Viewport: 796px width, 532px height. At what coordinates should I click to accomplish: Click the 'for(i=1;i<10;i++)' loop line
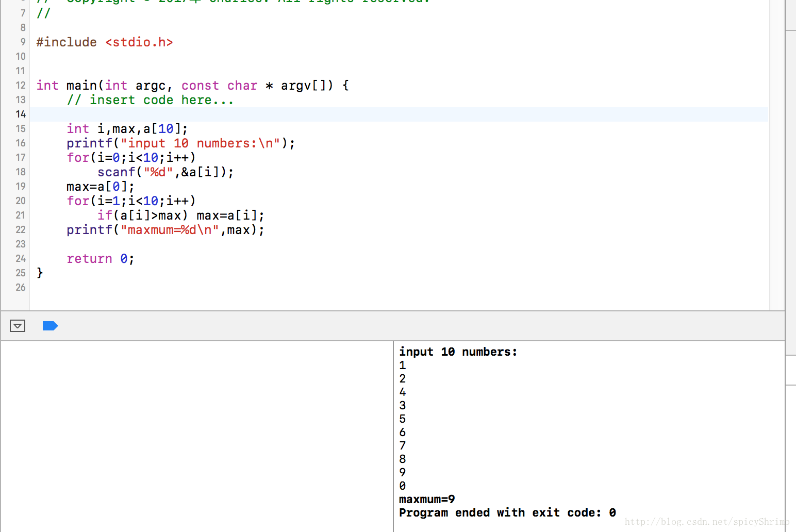pos(131,201)
